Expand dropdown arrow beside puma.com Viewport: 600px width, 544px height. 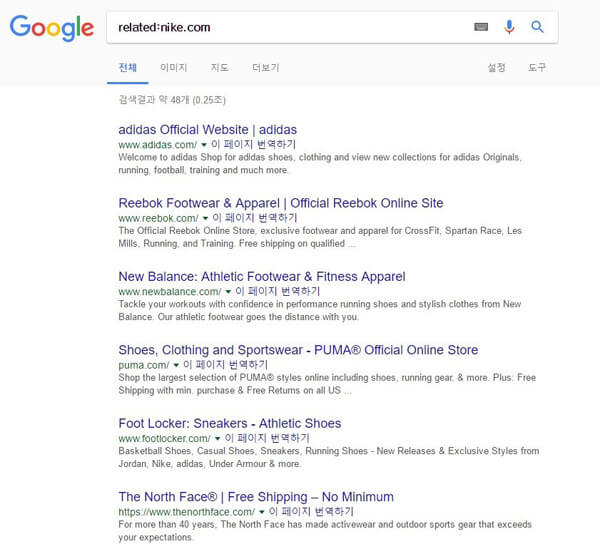coord(176,365)
